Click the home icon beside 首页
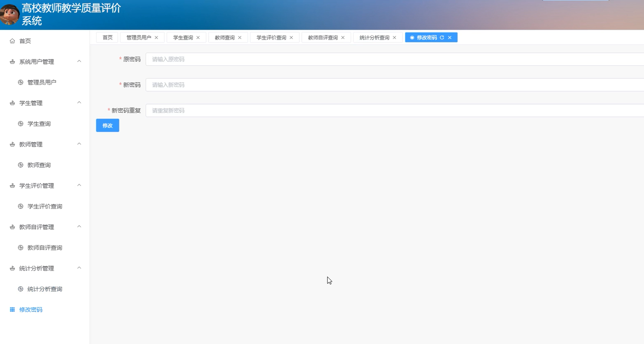The image size is (644, 344). [13, 41]
